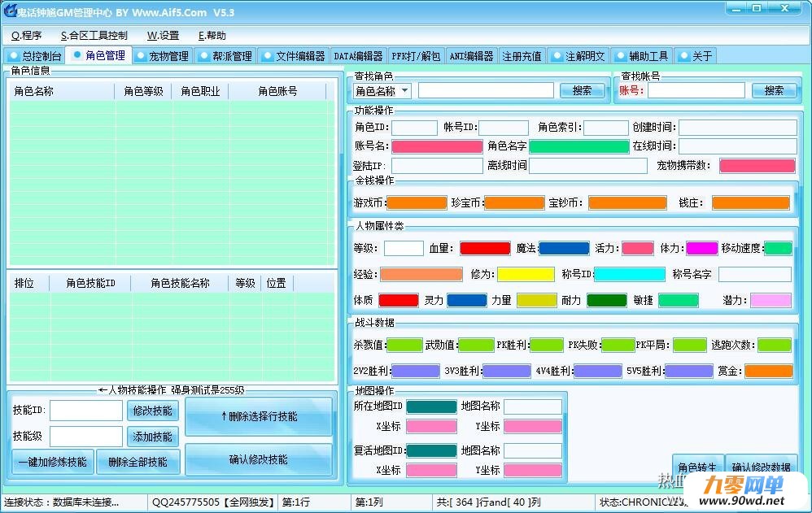812x513 pixels.
Task: Click the 添加技能 button
Action: (153, 437)
